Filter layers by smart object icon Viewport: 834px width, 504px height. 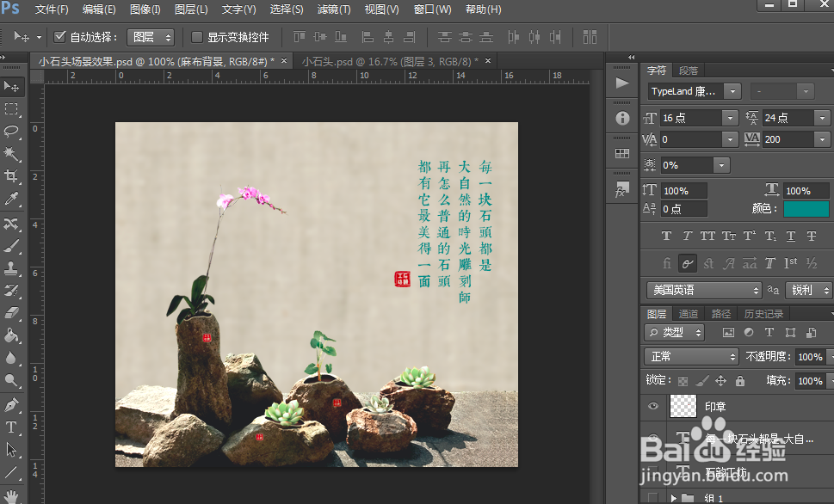click(811, 333)
